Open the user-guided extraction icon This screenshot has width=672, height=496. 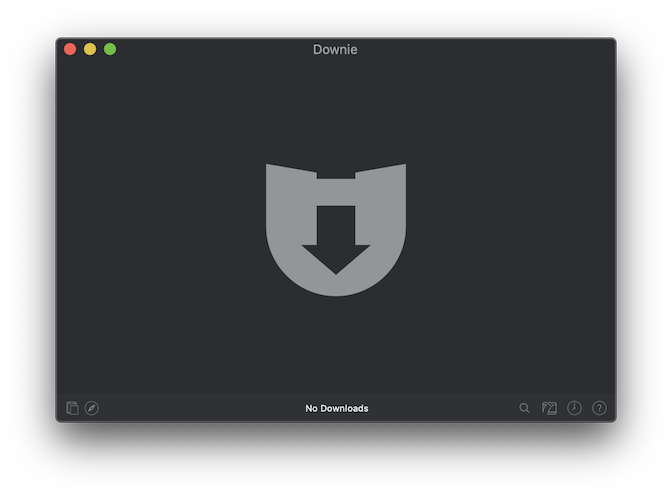pos(549,408)
